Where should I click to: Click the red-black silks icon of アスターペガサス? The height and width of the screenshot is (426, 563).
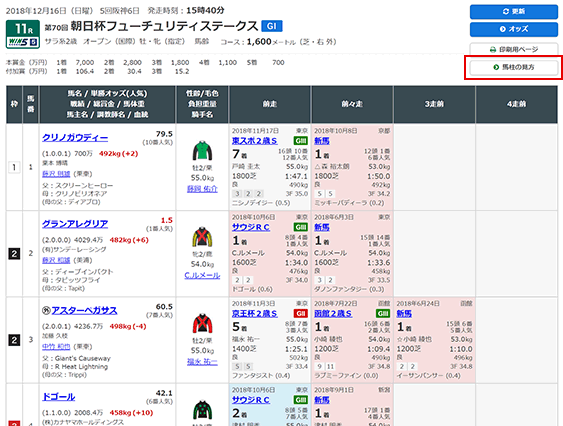[202, 323]
